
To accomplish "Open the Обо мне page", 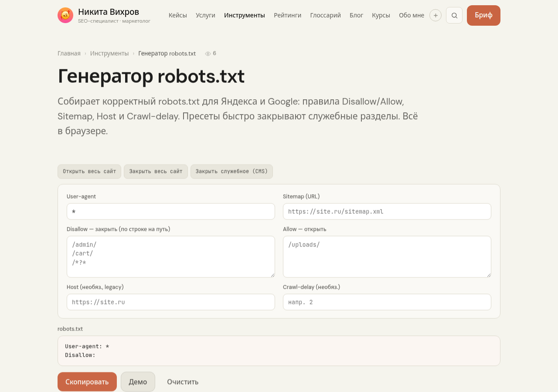I will click(412, 15).
